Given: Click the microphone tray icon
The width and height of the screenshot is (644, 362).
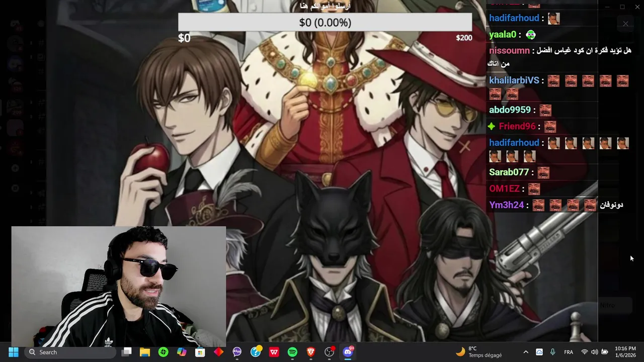Looking at the screenshot, I should 552,352.
